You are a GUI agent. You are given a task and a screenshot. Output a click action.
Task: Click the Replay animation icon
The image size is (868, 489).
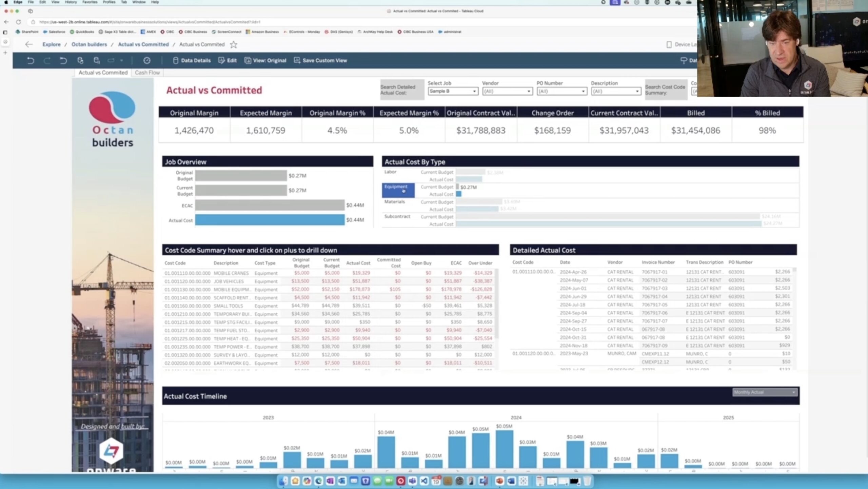coord(63,60)
